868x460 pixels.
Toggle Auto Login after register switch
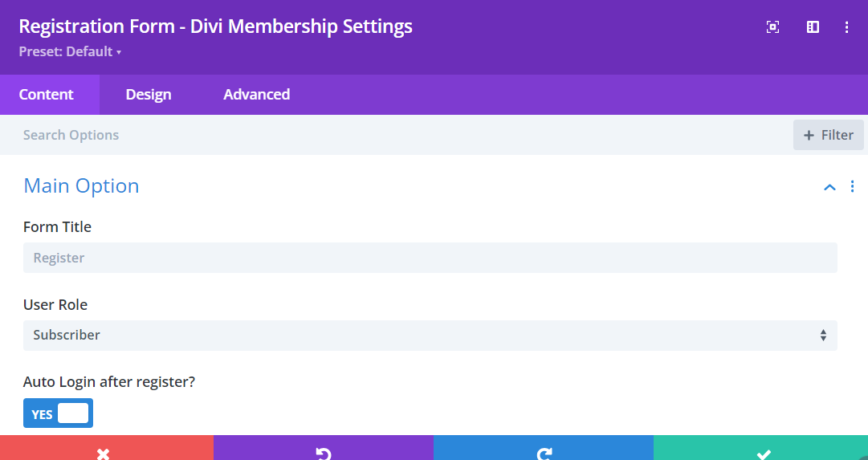tap(58, 413)
